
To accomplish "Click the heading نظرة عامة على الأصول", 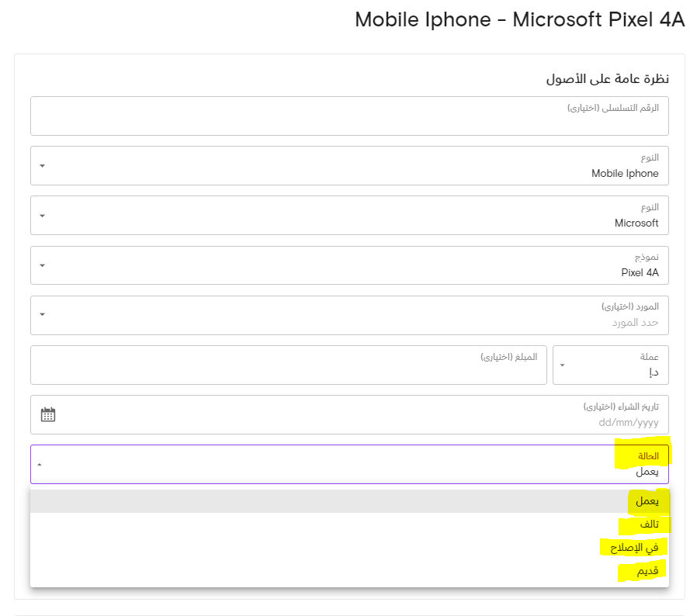I will (x=607, y=79).
